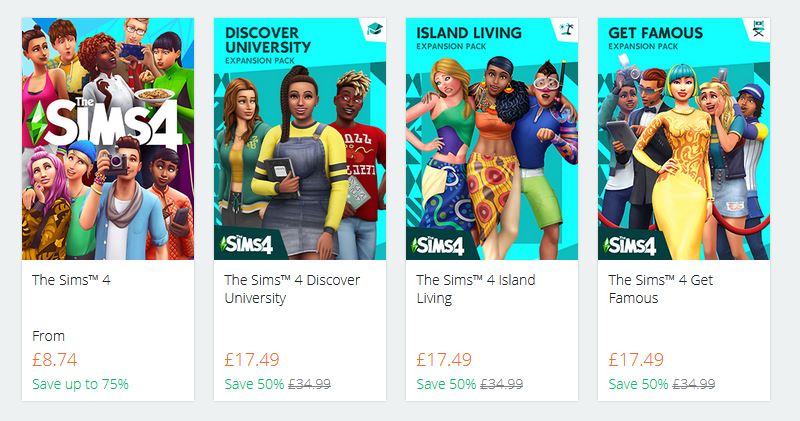Screen dimensions: 800x421
Task: Open the Discover University cover image
Action: (300, 139)
